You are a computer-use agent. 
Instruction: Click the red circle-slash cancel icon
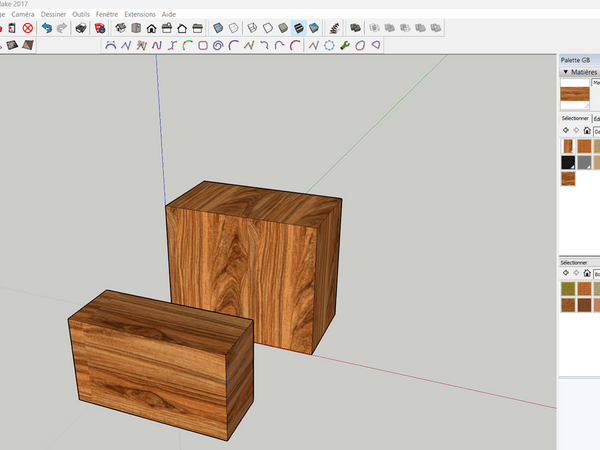28,28
